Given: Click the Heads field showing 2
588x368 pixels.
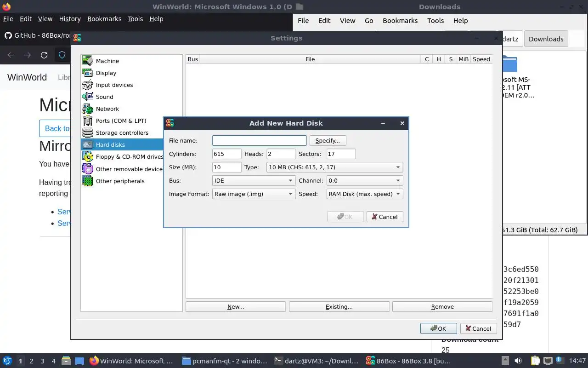Looking at the screenshot, I should tap(281, 154).
